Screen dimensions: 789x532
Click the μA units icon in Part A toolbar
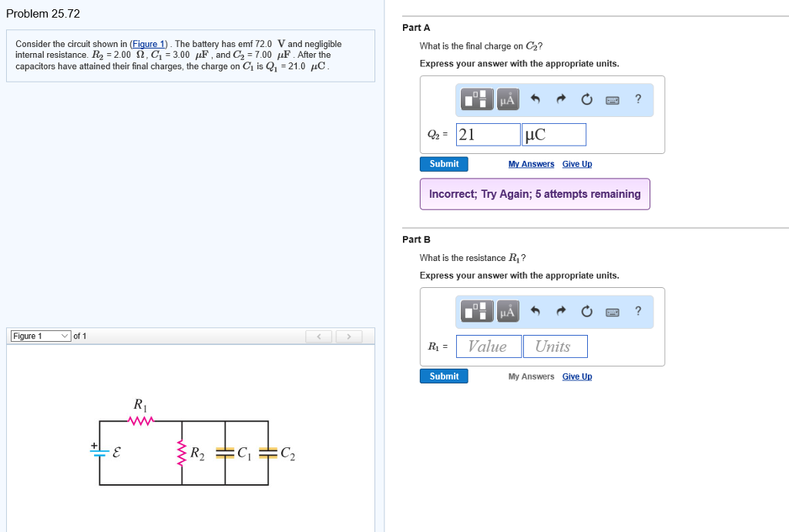coord(507,99)
